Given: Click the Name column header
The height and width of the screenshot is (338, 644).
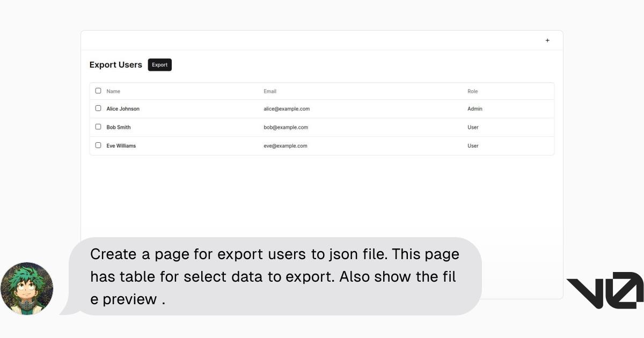Looking at the screenshot, I should click(113, 91).
